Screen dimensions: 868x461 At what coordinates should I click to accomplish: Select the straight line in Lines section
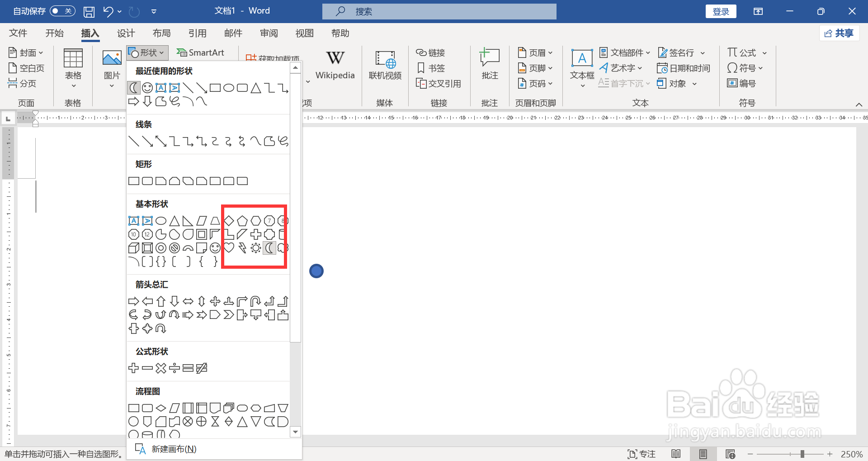click(134, 141)
